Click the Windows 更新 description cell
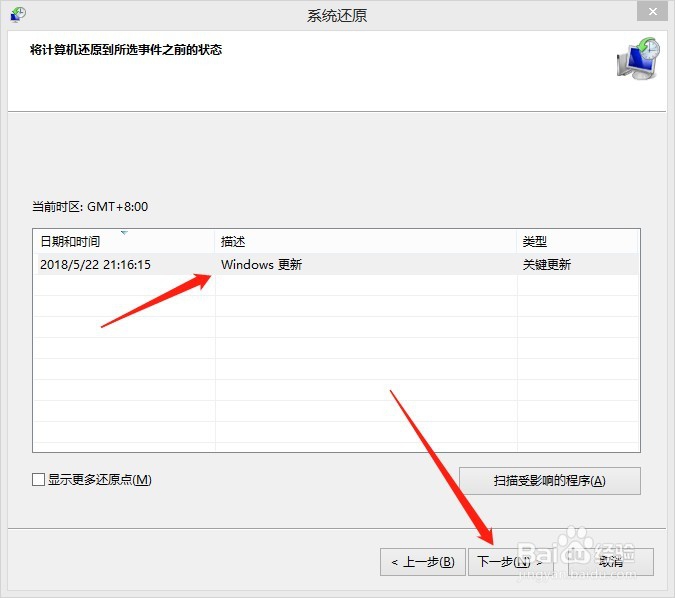Viewport: 675px width, 598px height. (x=261, y=264)
